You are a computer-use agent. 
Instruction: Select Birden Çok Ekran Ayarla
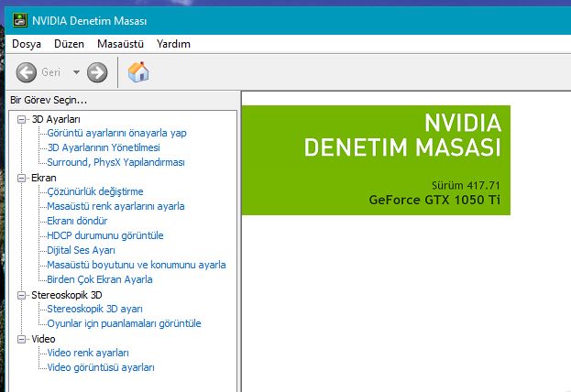point(100,279)
